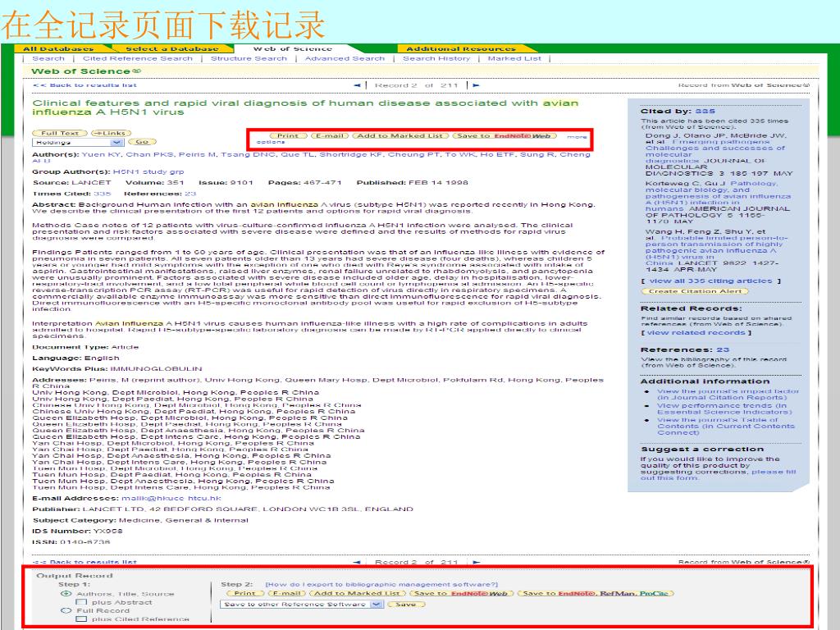Click E-mail button beside more options link
Image resolution: width=840 pixels, height=630 pixels.
pos(330,135)
